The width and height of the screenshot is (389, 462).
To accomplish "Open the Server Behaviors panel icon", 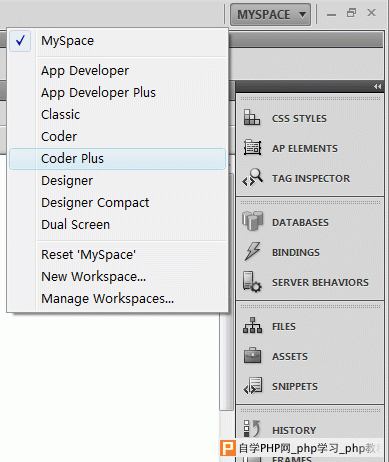I will (252, 282).
